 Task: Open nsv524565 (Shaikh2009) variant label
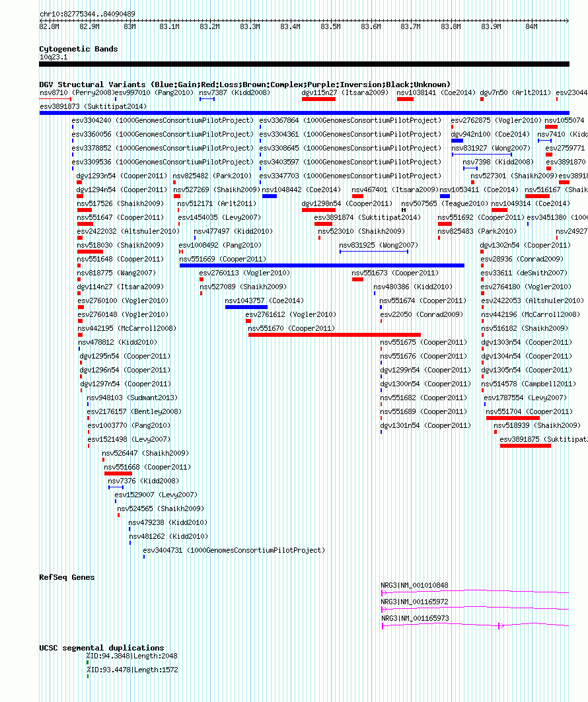click(161, 509)
